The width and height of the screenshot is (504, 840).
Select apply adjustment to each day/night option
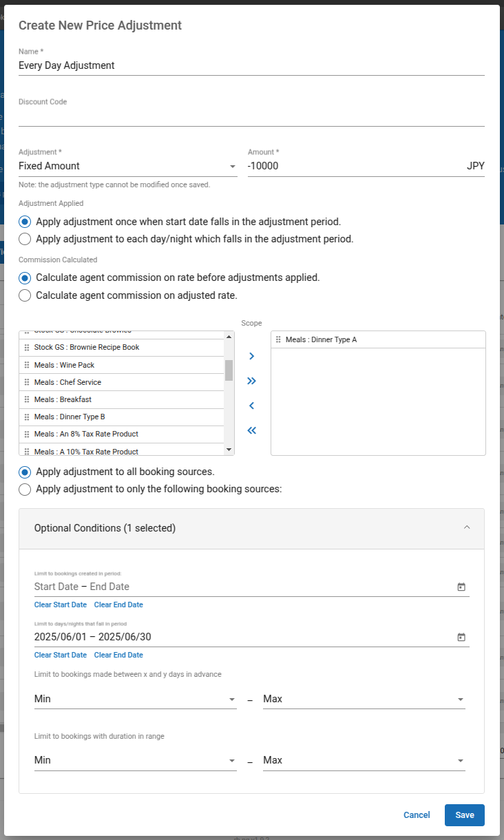click(25, 239)
